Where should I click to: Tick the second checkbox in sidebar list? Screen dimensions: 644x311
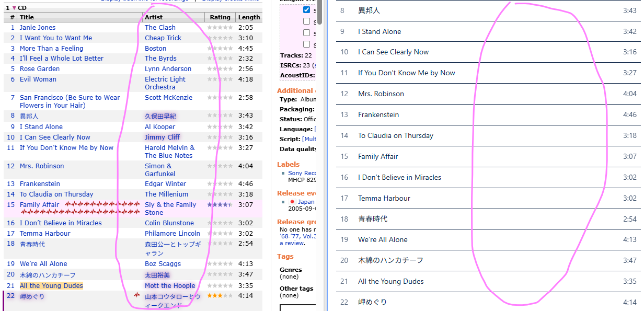point(307,21)
